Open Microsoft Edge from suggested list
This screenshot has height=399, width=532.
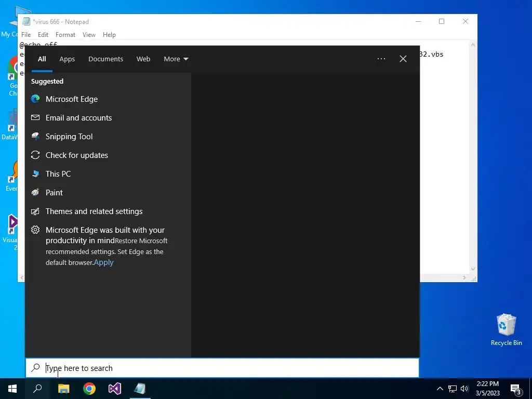pos(108,99)
